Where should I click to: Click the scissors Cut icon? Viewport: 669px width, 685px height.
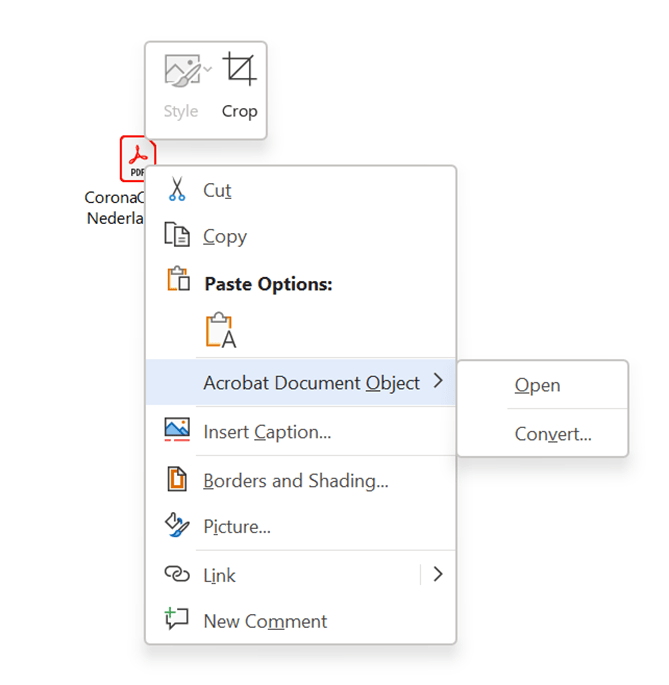tap(177, 190)
